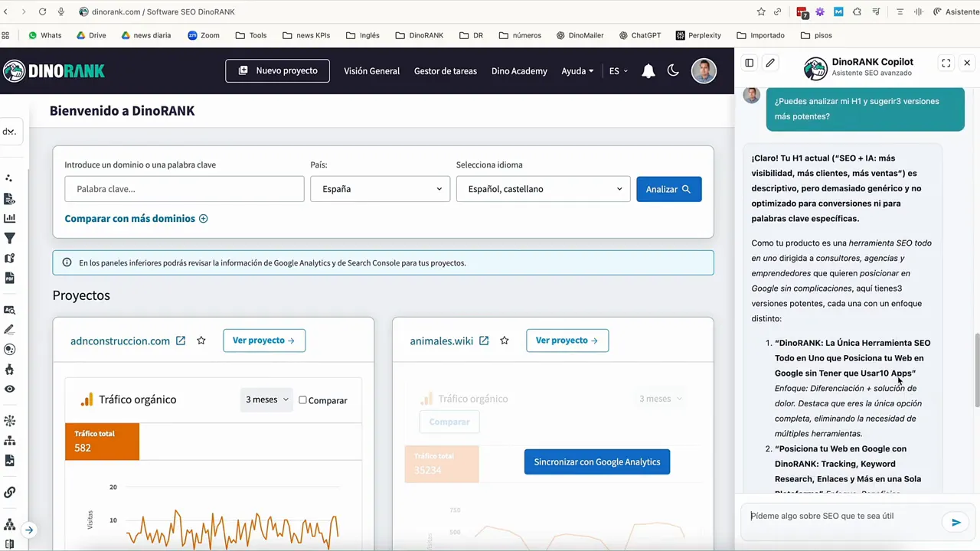The height and width of the screenshot is (551, 980).
Task: Open the idioma dropdown Español, castellano
Action: coord(543,189)
